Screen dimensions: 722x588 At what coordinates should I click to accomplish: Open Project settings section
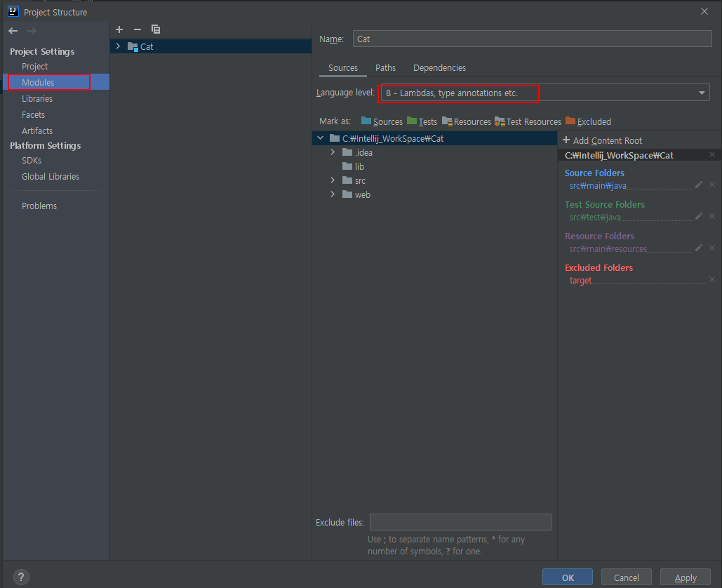pyautogui.click(x=34, y=66)
